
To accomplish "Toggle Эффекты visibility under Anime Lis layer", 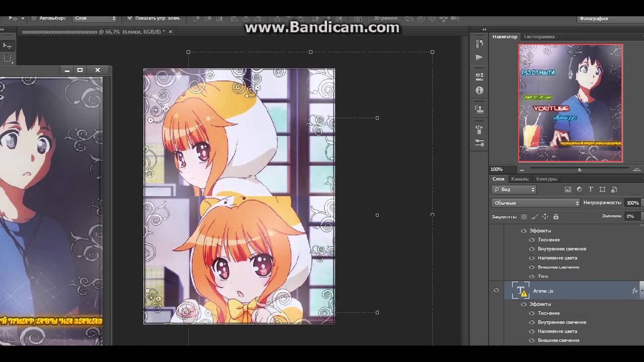I will [x=524, y=304].
